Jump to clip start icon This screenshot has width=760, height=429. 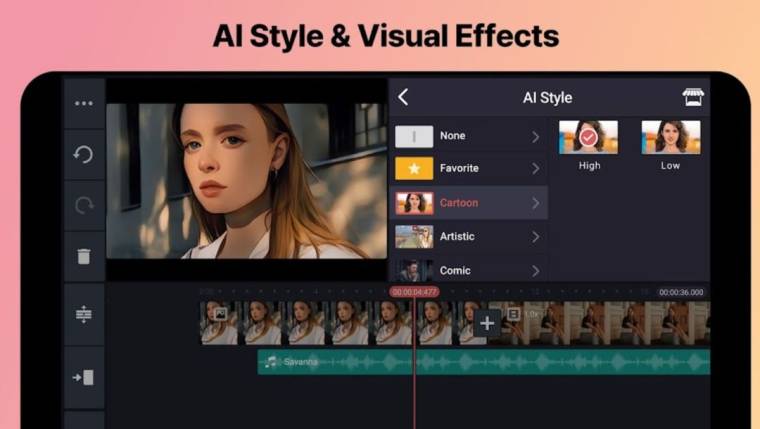(x=84, y=377)
